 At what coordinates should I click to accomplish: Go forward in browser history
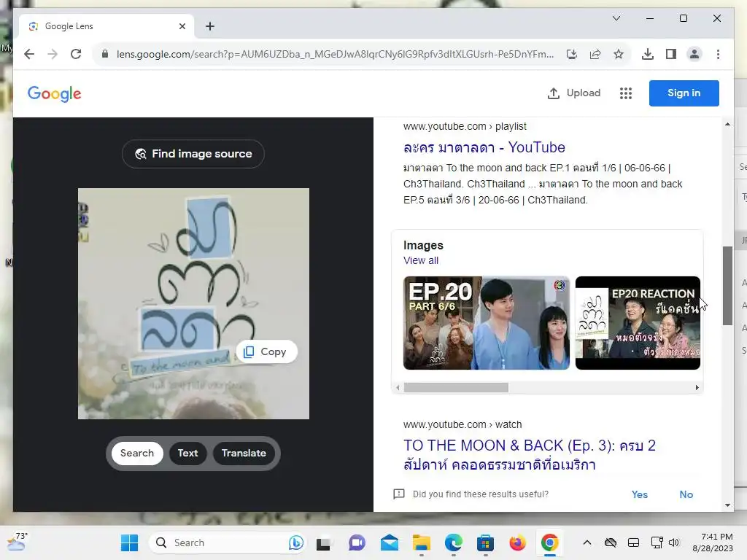tap(53, 54)
